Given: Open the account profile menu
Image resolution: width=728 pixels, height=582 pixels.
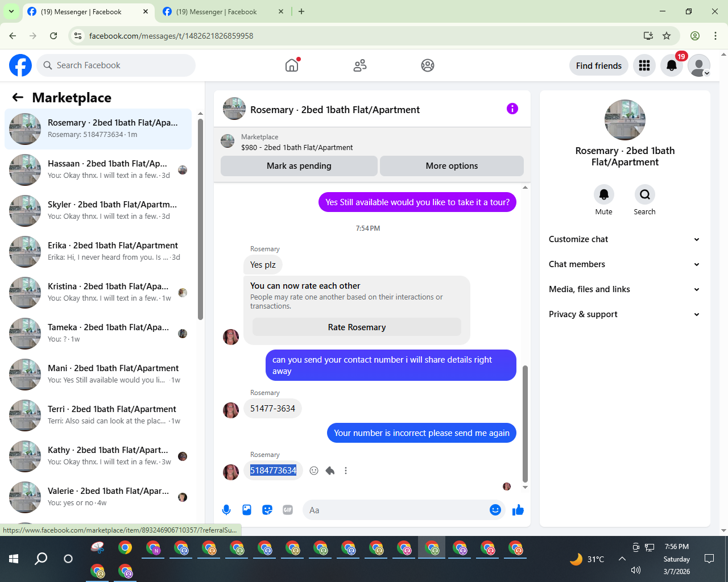Looking at the screenshot, I should click(x=699, y=65).
